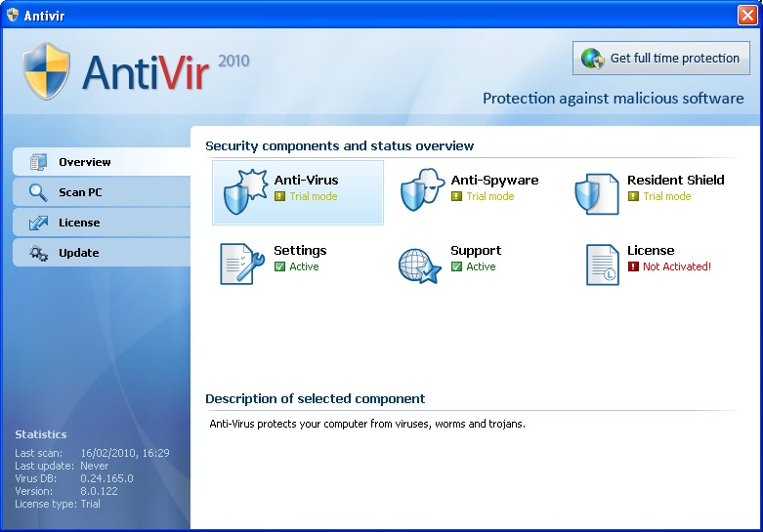Click the Not Activated! status text
The image size is (763, 532).
click(677, 266)
